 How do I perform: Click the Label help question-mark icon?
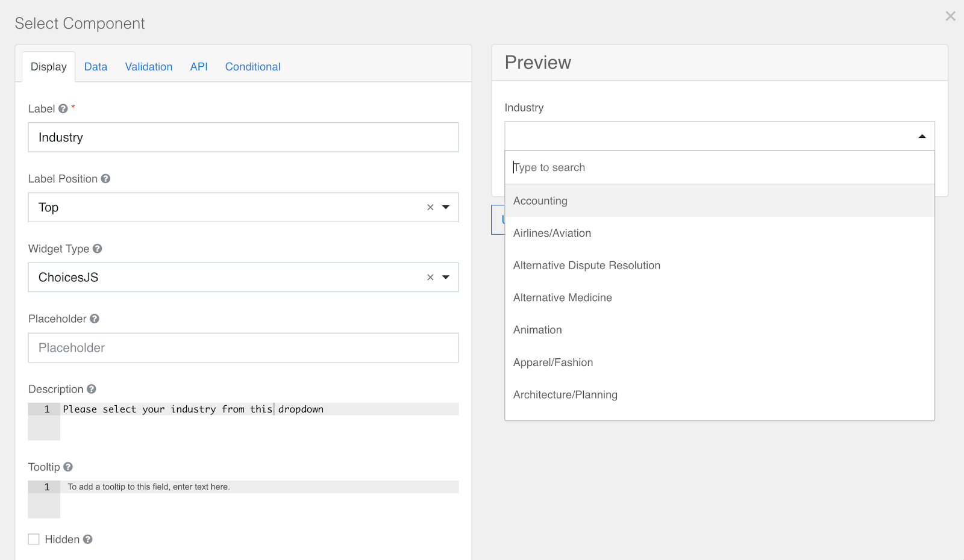[x=63, y=109]
